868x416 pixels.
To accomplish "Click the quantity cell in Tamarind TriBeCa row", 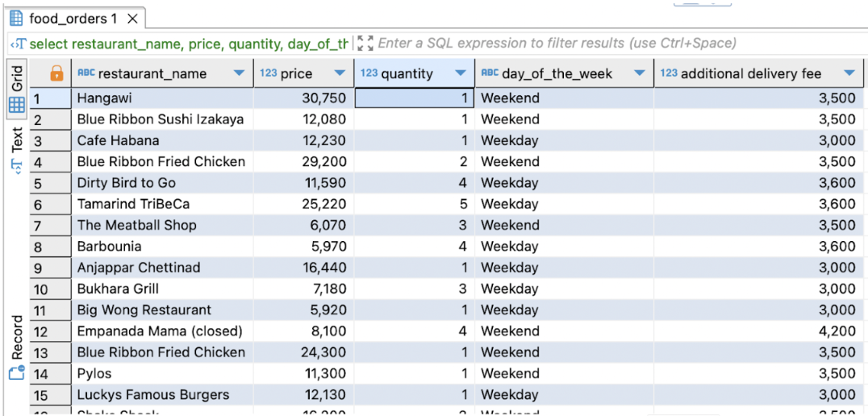I will (x=414, y=204).
